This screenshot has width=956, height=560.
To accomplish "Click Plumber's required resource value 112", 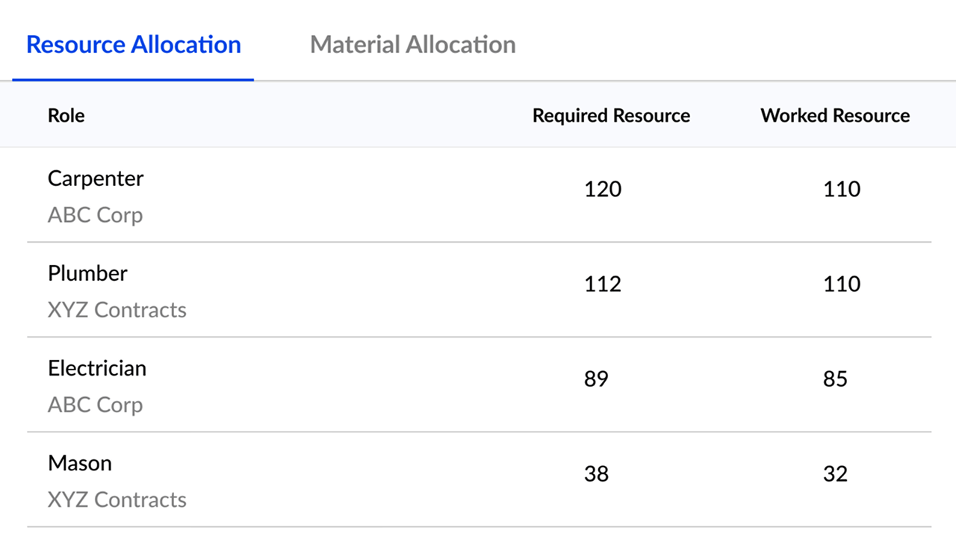I will pos(603,284).
